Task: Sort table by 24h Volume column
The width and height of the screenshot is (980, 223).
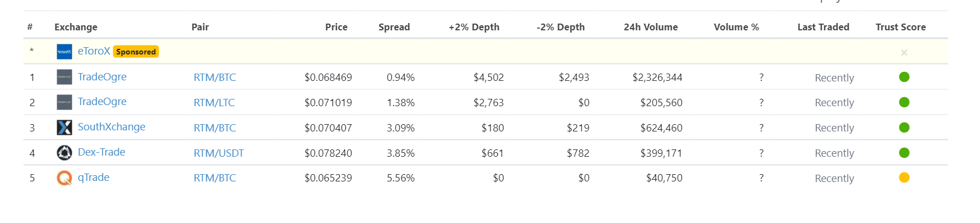Action: click(x=650, y=27)
